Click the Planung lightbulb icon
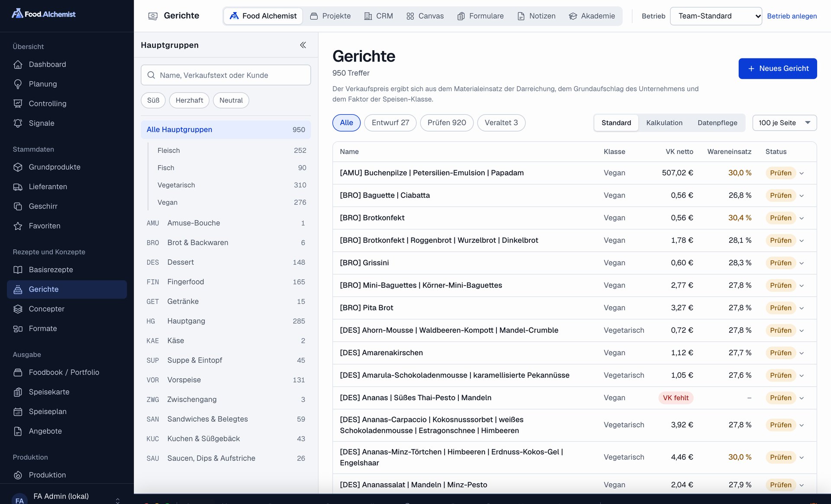 pyautogui.click(x=18, y=84)
